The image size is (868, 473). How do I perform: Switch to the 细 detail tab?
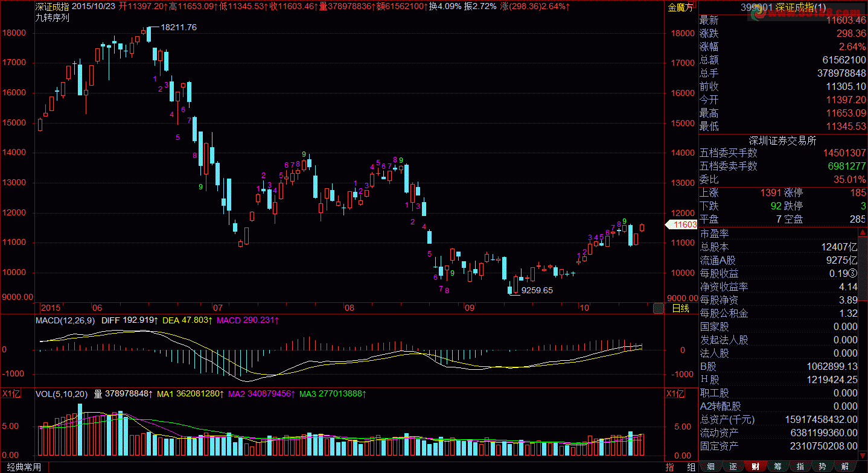(x=711, y=466)
